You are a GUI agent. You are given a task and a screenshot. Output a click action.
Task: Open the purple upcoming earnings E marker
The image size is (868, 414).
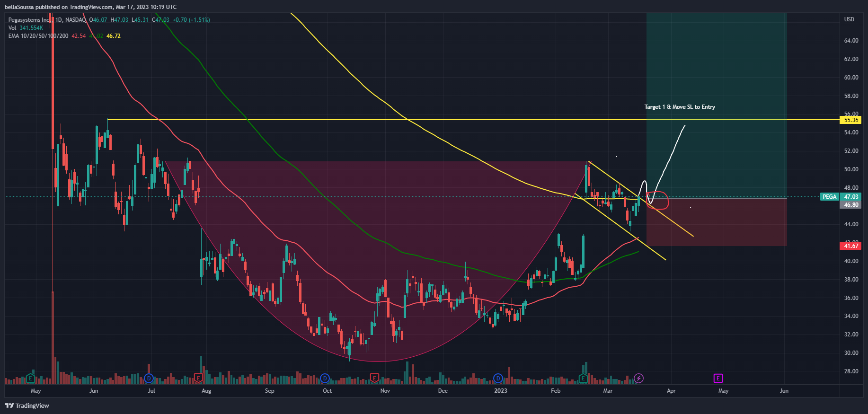click(718, 378)
